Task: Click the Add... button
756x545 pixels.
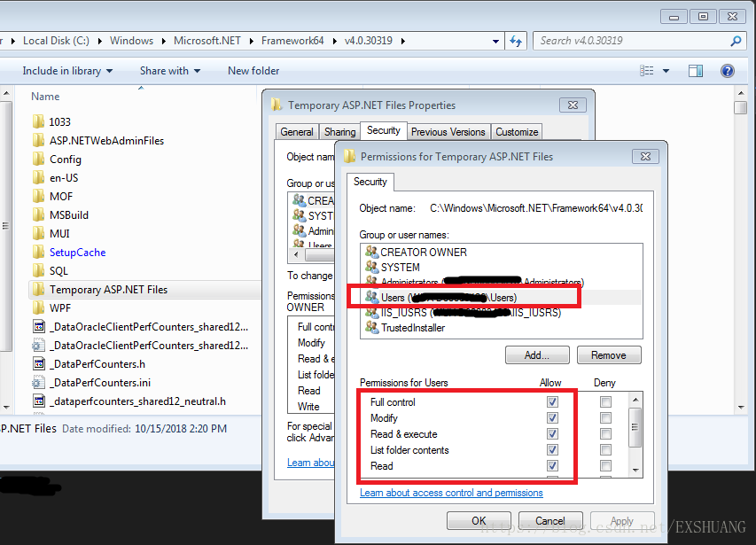Action: coord(537,355)
